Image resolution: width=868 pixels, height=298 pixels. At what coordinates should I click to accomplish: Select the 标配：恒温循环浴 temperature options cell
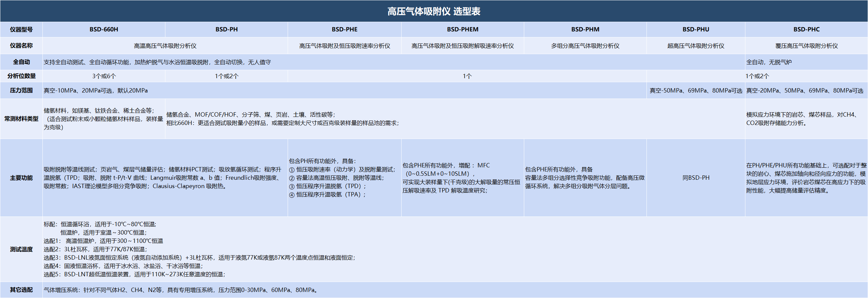[x=455, y=249]
